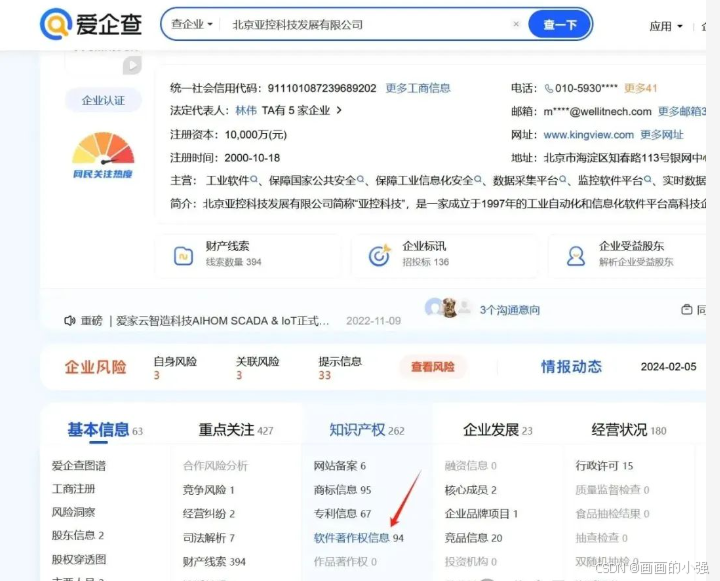
Task: Open 竞品信息 20 entry
Action: click(x=473, y=538)
